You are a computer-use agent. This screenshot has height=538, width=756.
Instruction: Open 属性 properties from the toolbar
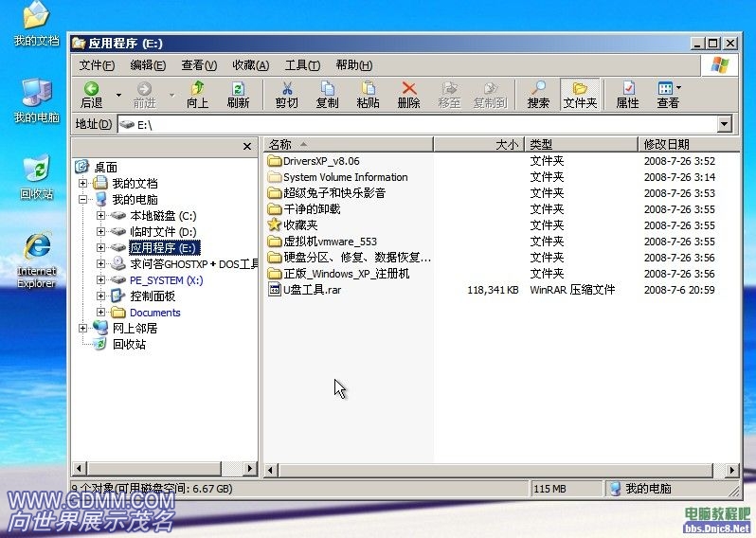point(628,95)
